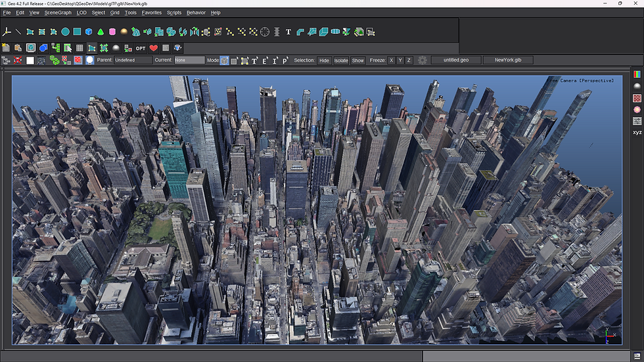Click the grey shaded sphere icon
Image resolution: width=644 pixels, height=362 pixels.
point(116,48)
